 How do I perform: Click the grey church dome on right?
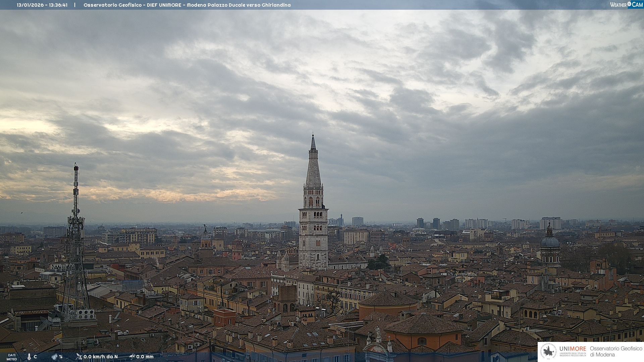pos(550,241)
